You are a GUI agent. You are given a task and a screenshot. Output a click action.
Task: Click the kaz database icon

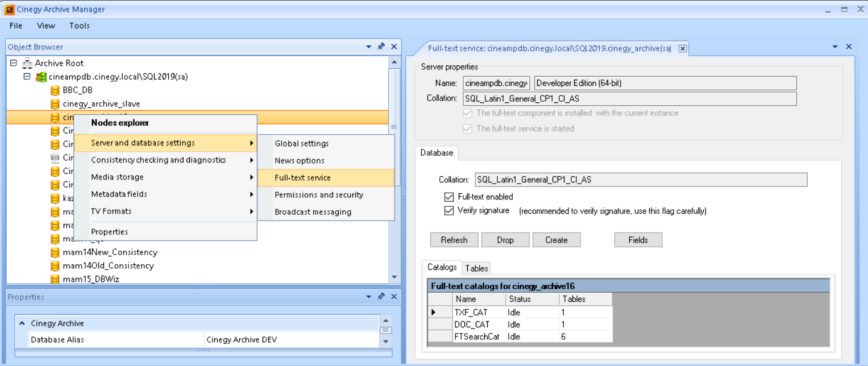click(x=55, y=198)
